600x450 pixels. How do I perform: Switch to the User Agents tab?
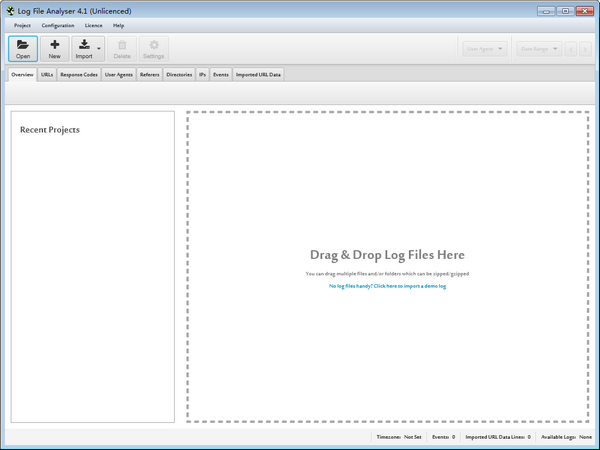(119, 75)
